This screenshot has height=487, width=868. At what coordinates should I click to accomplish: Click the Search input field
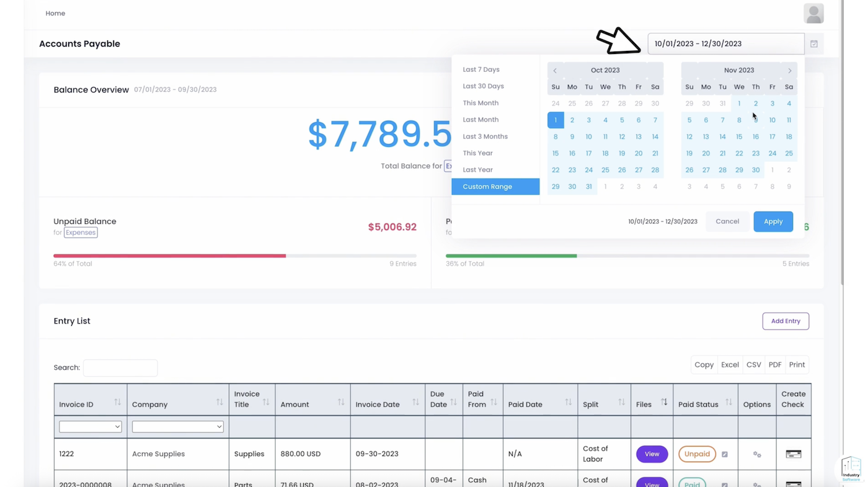click(x=120, y=368)
